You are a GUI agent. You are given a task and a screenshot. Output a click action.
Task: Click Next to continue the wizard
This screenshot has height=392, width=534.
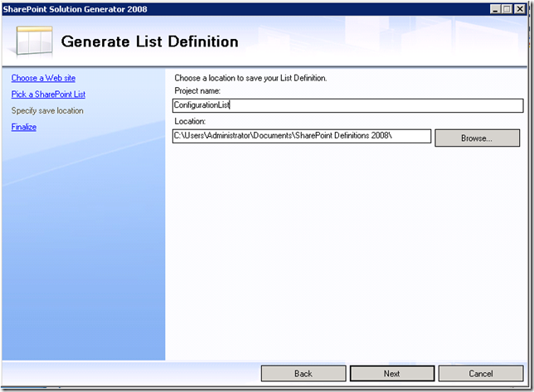point(392,374)
